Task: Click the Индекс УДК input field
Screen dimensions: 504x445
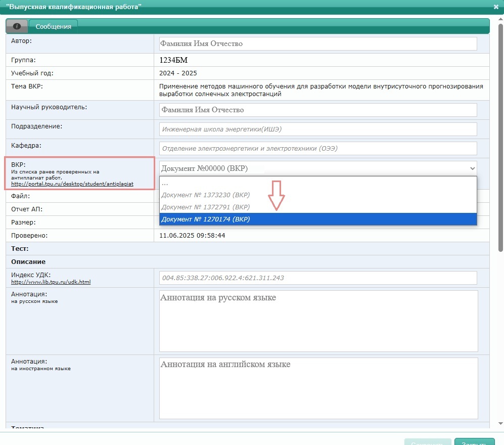Action: 318,278
